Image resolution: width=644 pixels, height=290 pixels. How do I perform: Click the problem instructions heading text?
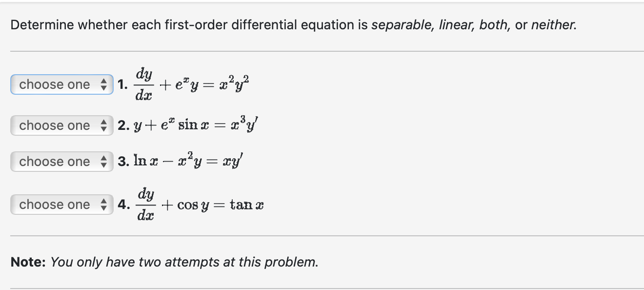pyautogui.click(x=293, y=24)
